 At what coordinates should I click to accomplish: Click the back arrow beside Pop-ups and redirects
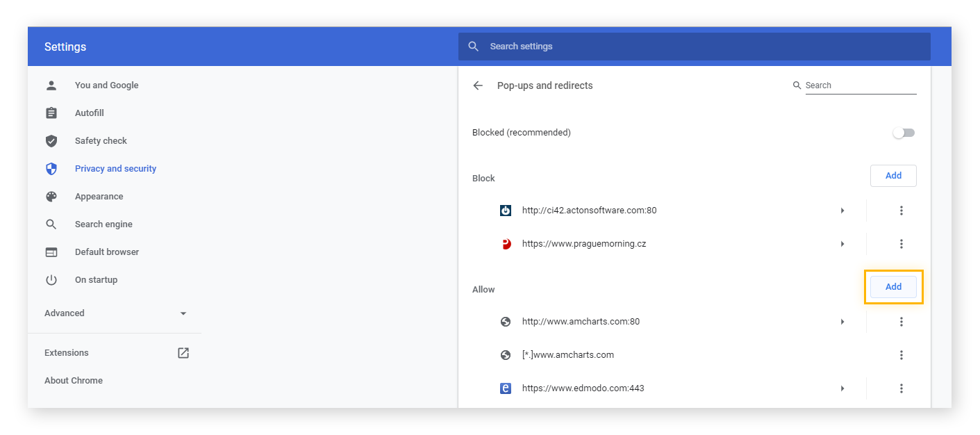pos(477,85)
